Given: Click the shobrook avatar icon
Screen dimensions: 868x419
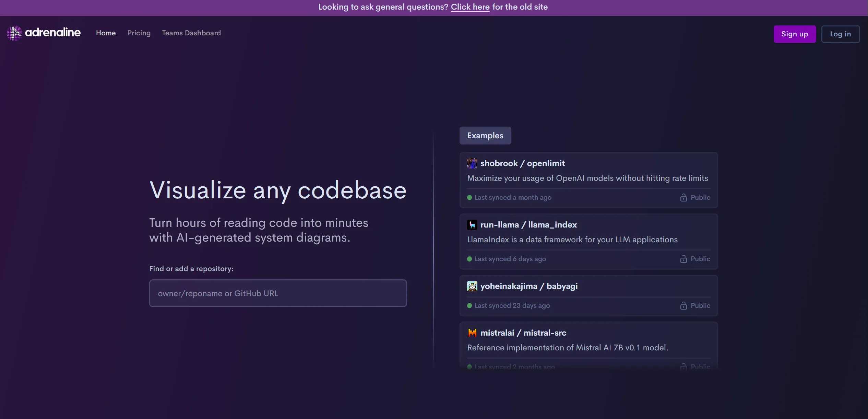Looking at the screenshot, I should click(x=472, y=163).
